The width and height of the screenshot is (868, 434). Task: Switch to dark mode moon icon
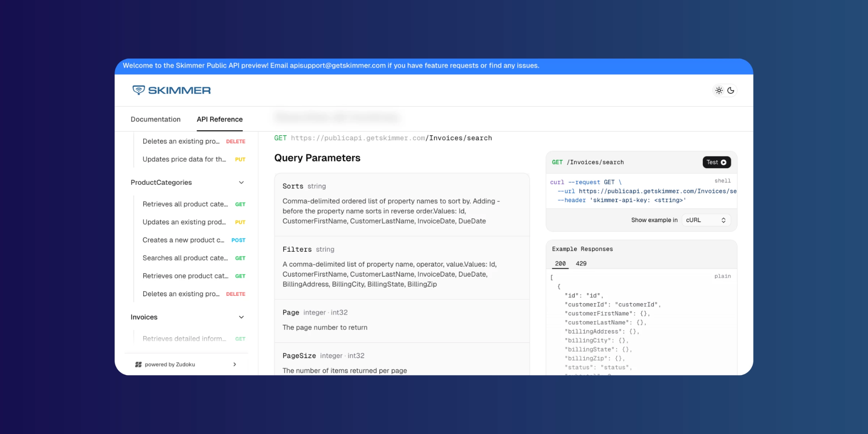click(731, 90)
